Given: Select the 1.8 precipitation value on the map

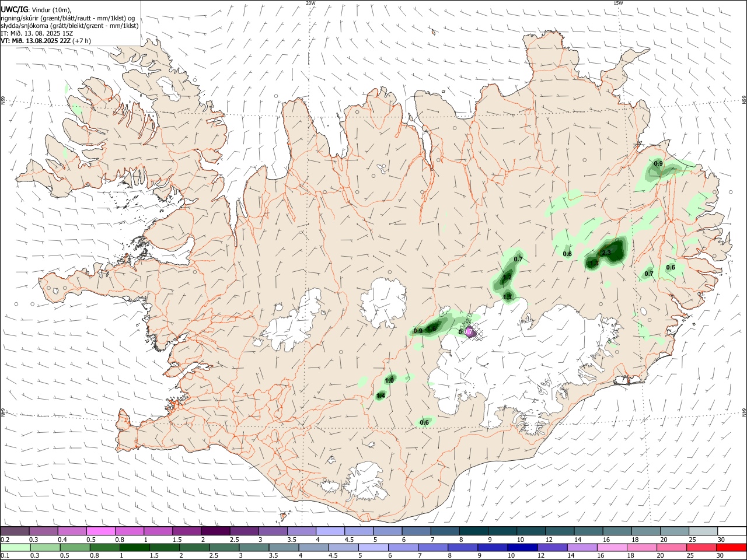Looking at the screenshot, I should 432,329.
